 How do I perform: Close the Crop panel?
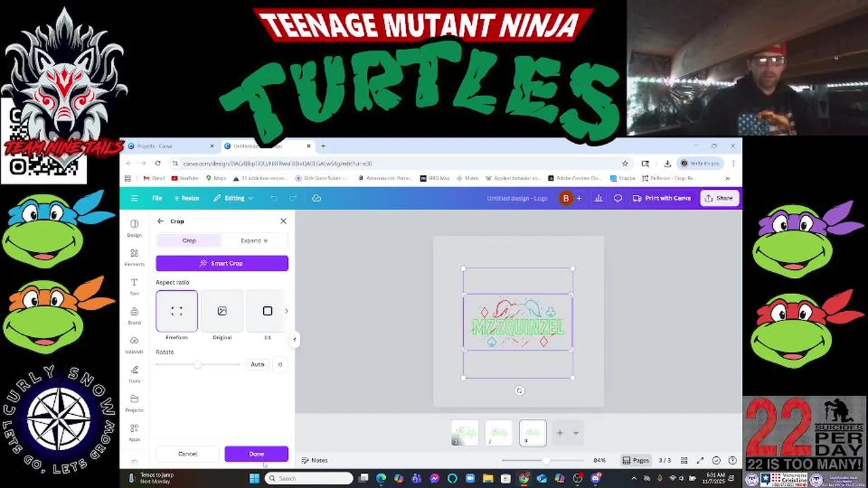(283, 221)
